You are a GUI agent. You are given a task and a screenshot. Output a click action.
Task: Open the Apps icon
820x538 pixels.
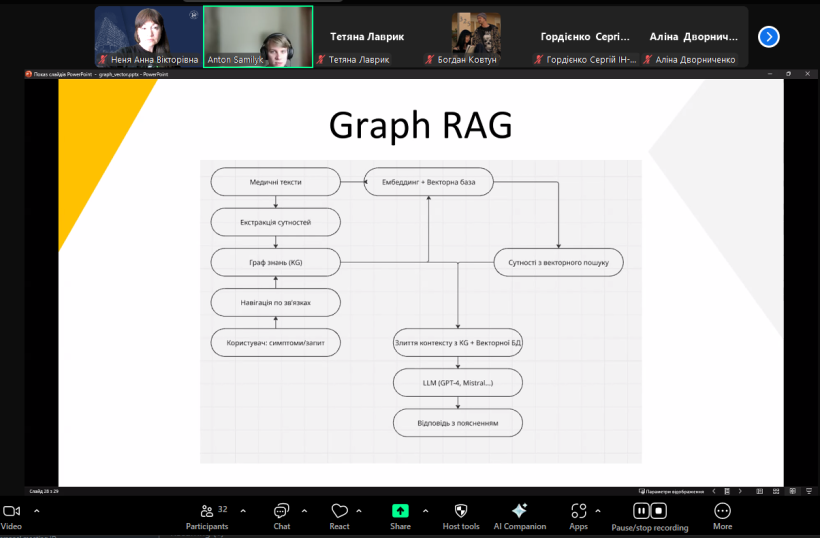[578, 511]
